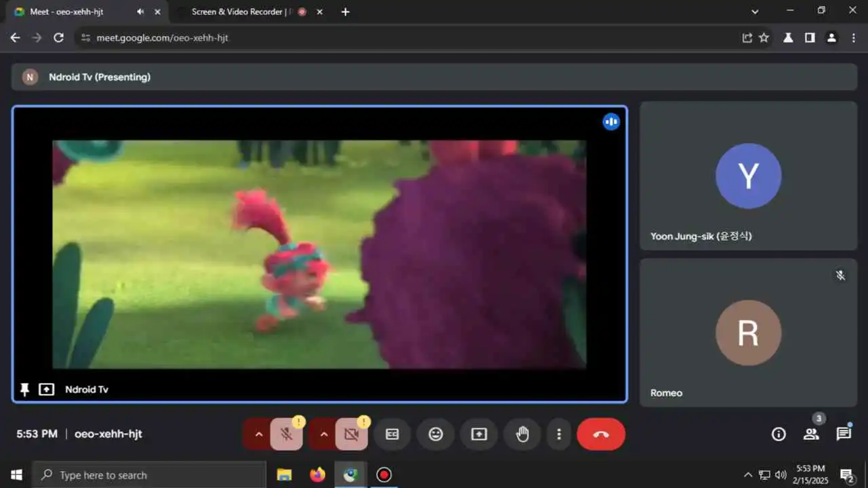Image resolution: width=868 pixels, height=488 pixels.
Task: Click the blue audio activity indicator on presentation
Action: coord(611,122)
